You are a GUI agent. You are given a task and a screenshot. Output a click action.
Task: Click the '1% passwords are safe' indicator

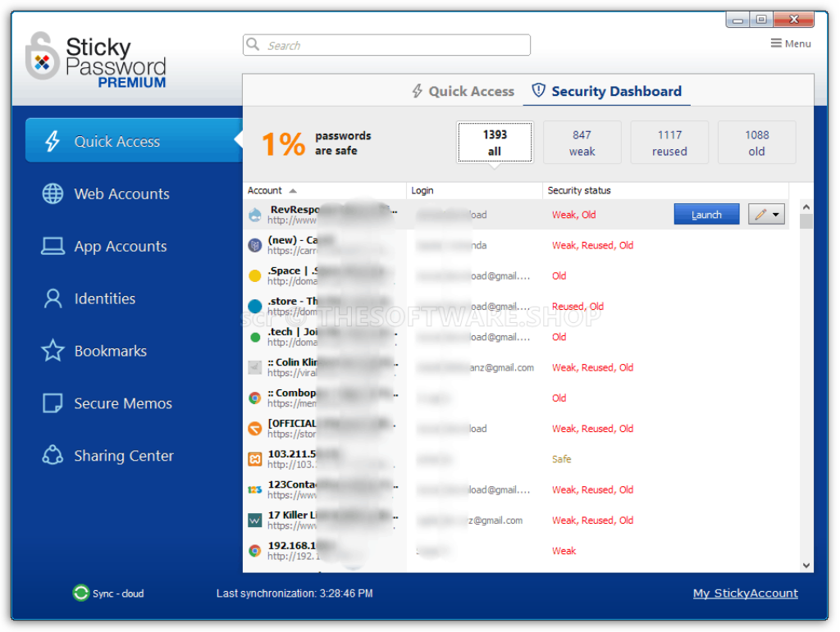(317, 143)
